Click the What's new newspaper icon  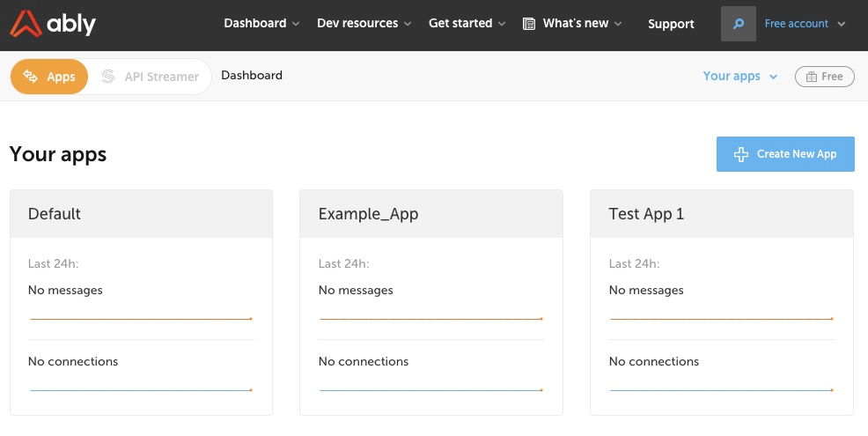pos(529,24)
